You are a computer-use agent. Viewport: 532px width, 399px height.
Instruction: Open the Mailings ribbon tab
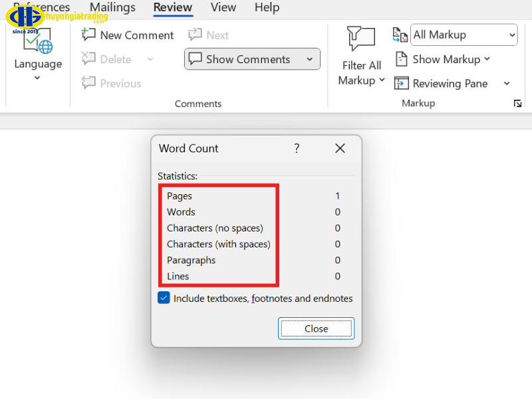click(x=112, y=7)
